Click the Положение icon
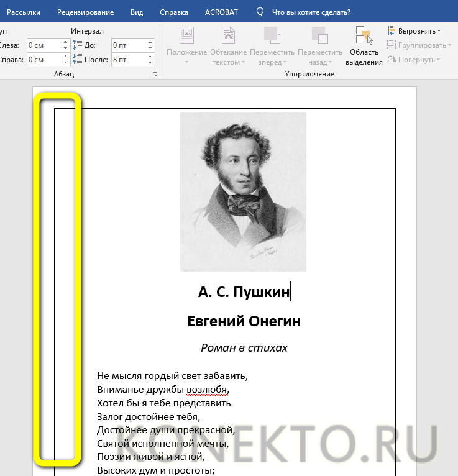Viewport: 458px width, 476px height. (x=186, y=35)
